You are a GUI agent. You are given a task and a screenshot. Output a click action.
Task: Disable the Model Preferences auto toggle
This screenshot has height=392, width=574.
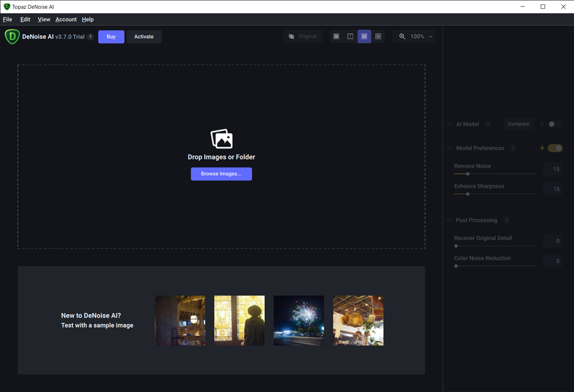tap(555, 148)
